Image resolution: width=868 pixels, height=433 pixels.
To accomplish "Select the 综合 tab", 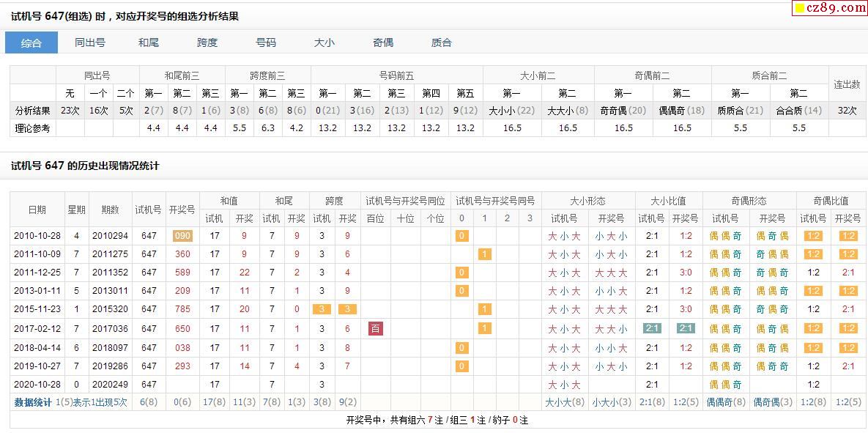I will [x=31, y=42].
